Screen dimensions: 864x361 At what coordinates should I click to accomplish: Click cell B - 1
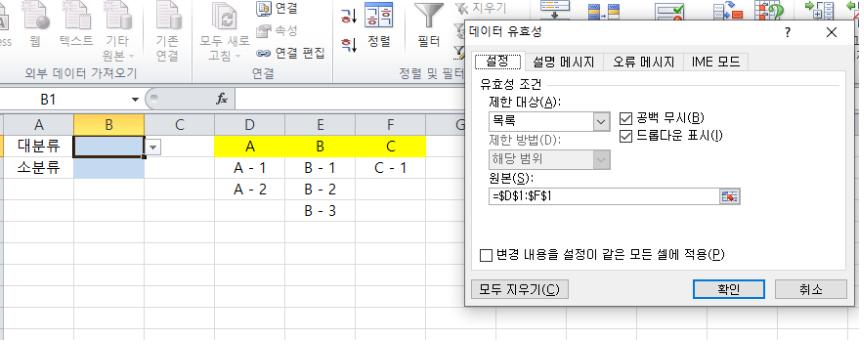(320, 168)
